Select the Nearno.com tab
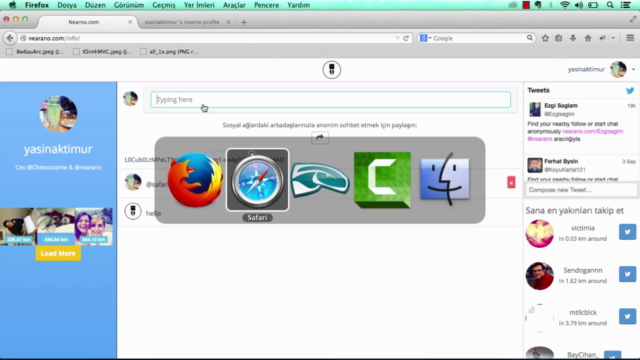Viewport: 640px width, 360px height. point(84,22)
